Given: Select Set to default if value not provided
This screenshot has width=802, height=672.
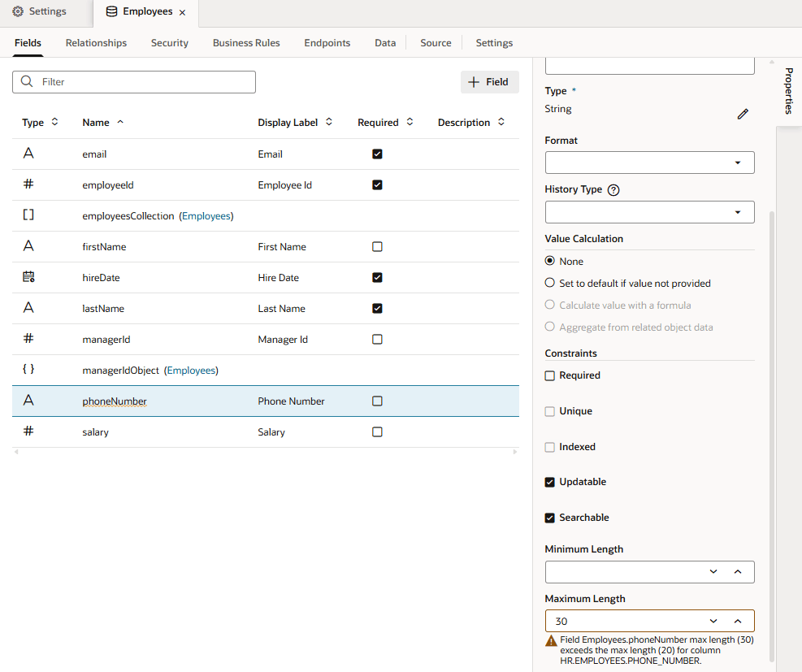Looking at the screenshot, I should click(x=550, y=283).
